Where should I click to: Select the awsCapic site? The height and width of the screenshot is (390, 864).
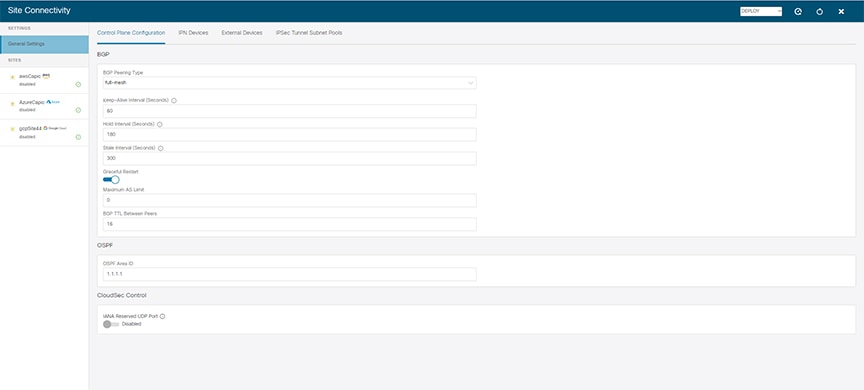tap(44, 80)
